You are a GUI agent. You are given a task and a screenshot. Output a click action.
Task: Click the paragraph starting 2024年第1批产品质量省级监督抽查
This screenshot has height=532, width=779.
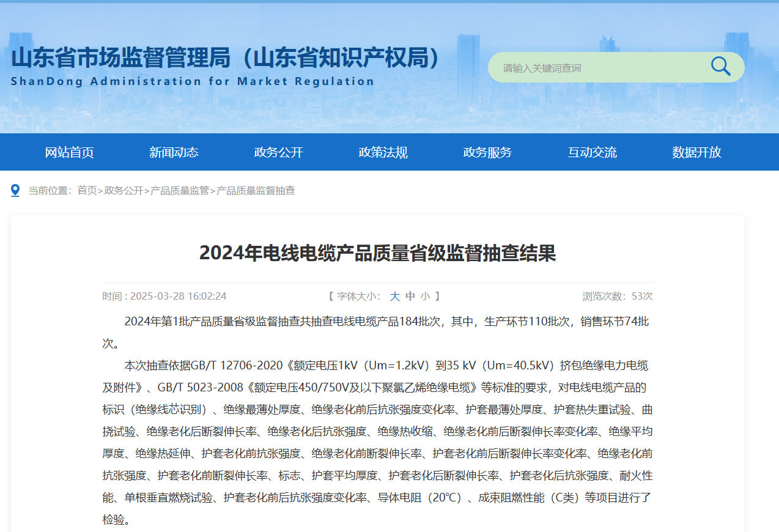point(377,332)
